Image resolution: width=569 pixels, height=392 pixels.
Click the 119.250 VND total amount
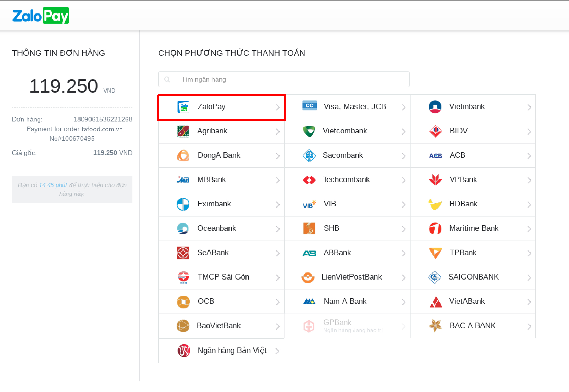[x=72, y=86]
